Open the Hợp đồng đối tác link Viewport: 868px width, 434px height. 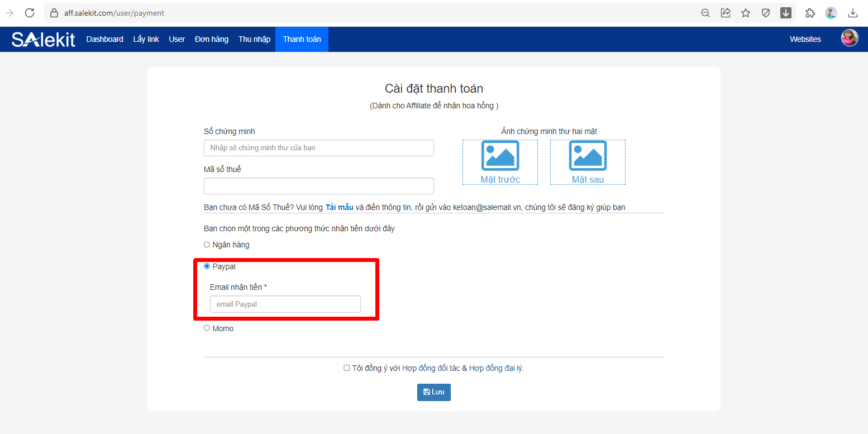[x=431, y=368]
